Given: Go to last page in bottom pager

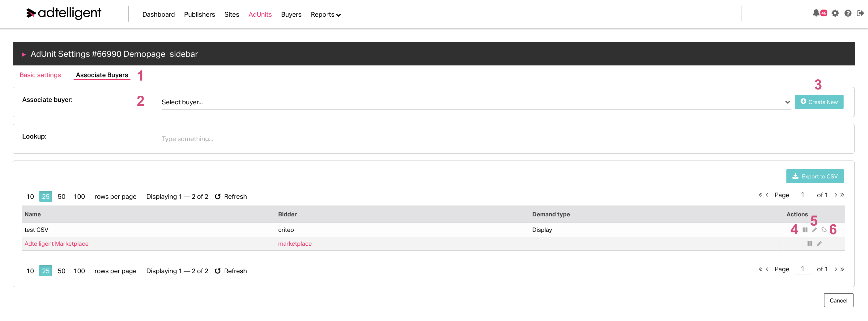Looking at the screenshot, I should click(x=842, y=269).
